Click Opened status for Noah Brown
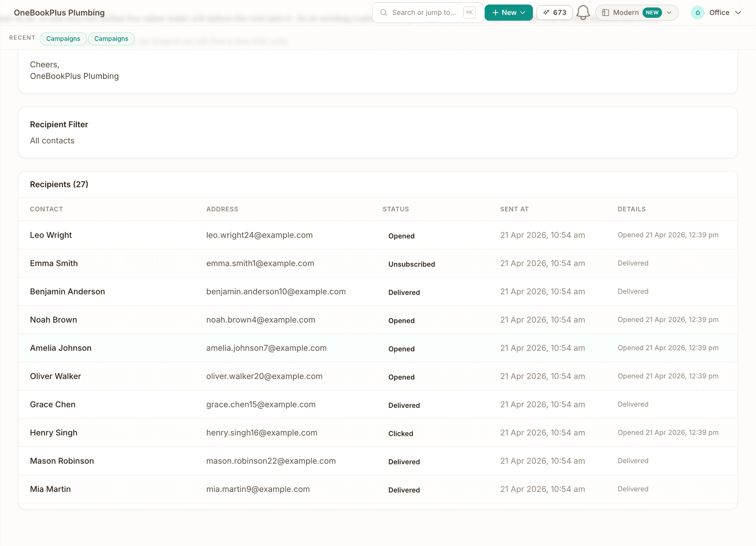 coord(401,320)
